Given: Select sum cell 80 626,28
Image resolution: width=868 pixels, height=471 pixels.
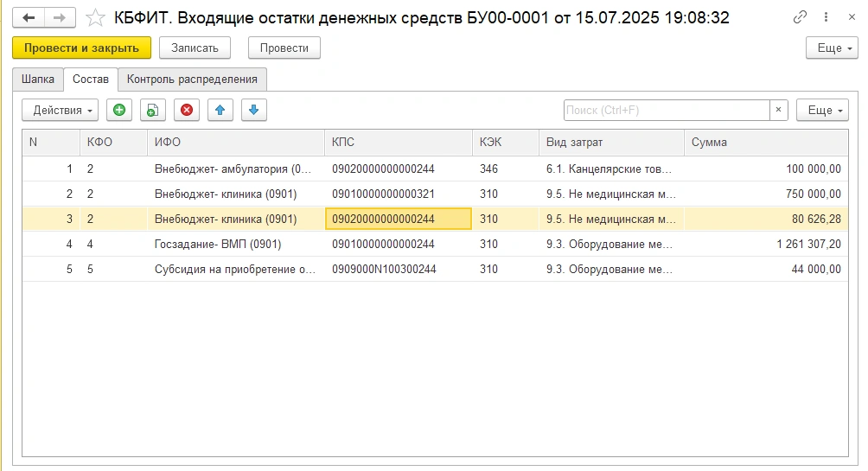Looking at the screenshot, I should pos(766,219).
